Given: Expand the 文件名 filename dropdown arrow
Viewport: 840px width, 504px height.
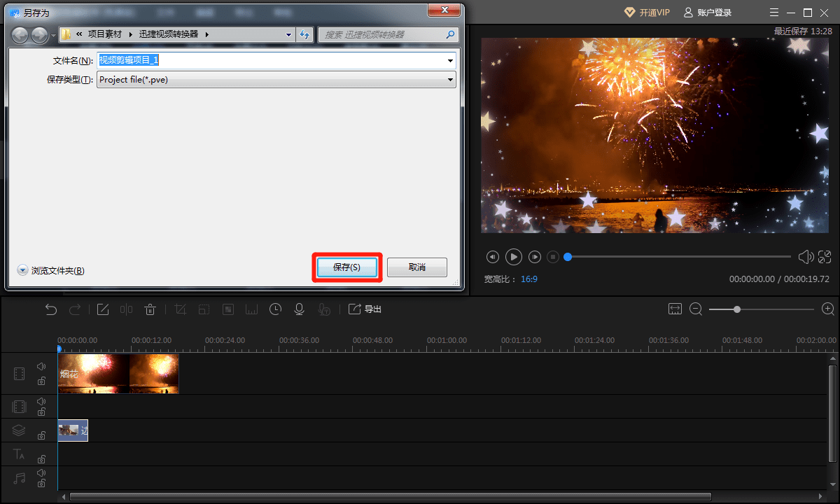Looking at the screenshot, I should coord(451,61).
